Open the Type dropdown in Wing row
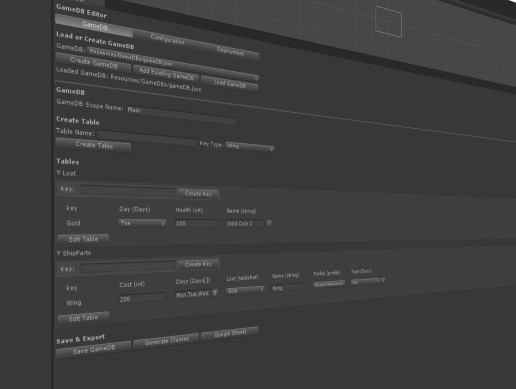Image resolution: width=516 pixels, height=389 pixels. [x=365, y=282]
